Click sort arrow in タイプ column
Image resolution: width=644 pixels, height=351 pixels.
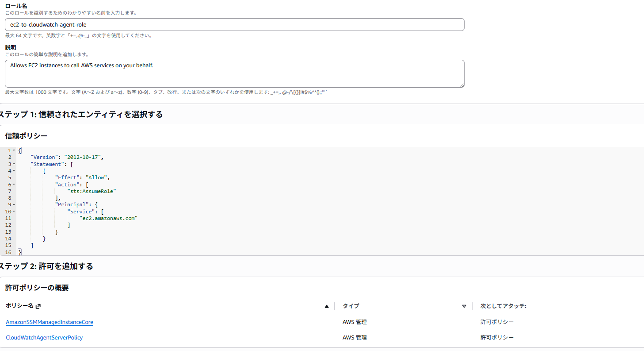point(464,306)
